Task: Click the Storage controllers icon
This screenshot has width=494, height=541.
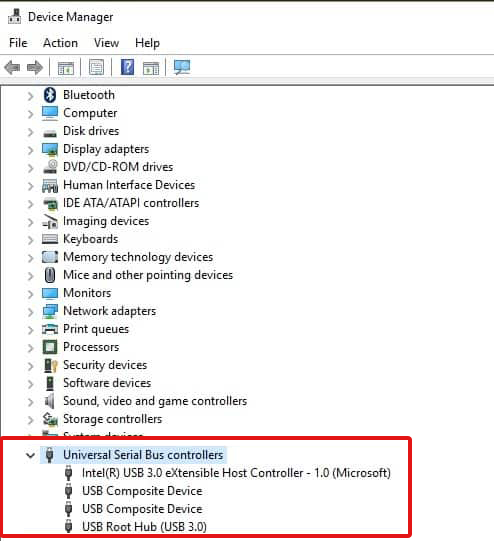Action: click(50, 419)
